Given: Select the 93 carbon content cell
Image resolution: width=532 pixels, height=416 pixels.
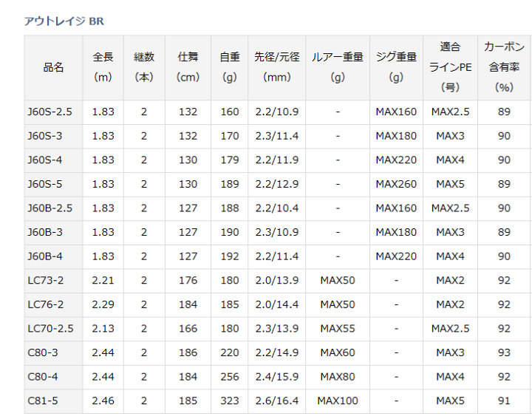Looking at the screenshot, I should coord(504,352).
